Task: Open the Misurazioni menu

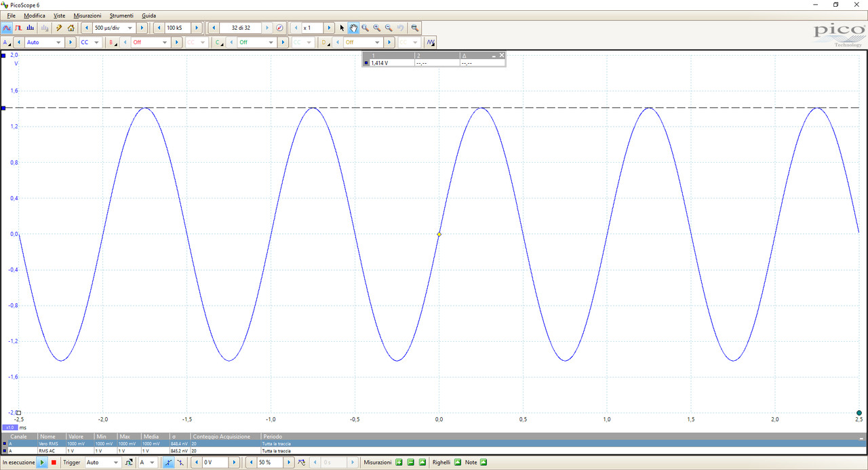Action: [x=87, y=15]
